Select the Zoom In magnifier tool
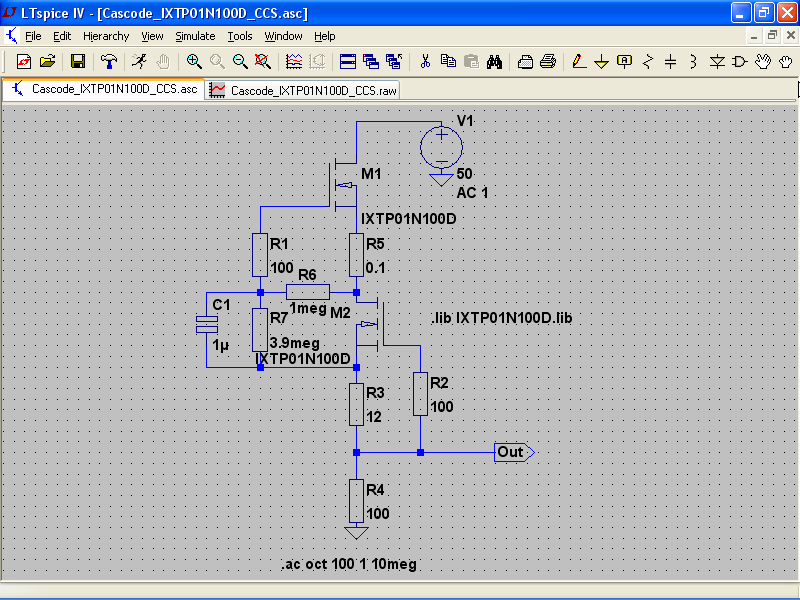The image size is (800, 600). click(x=194, y=62)
